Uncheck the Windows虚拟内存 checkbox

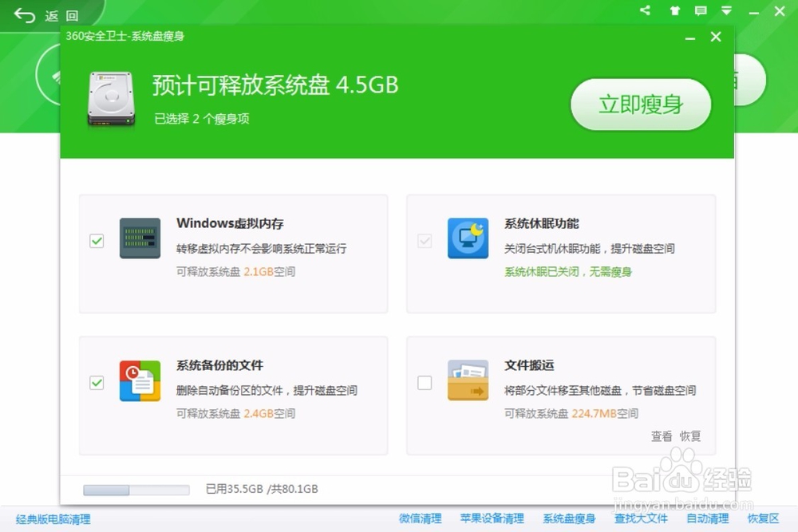pyautogui.click(x=97, y=241)
